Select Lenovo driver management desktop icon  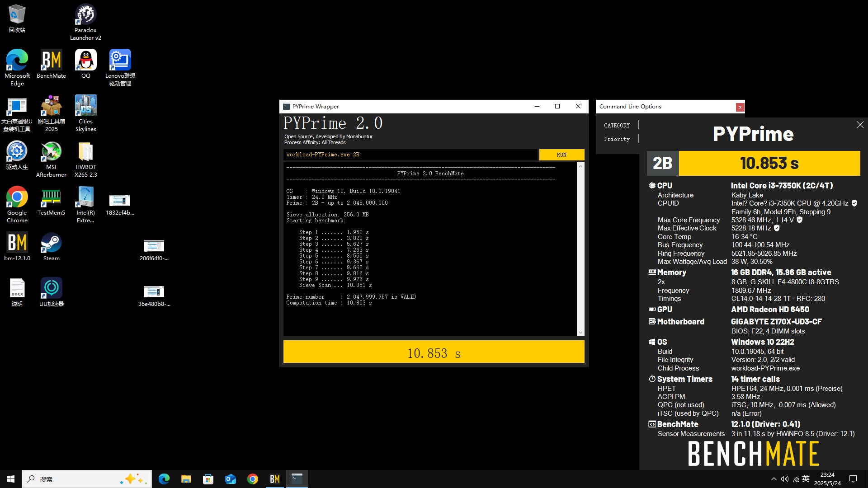[x=120, y=68]
